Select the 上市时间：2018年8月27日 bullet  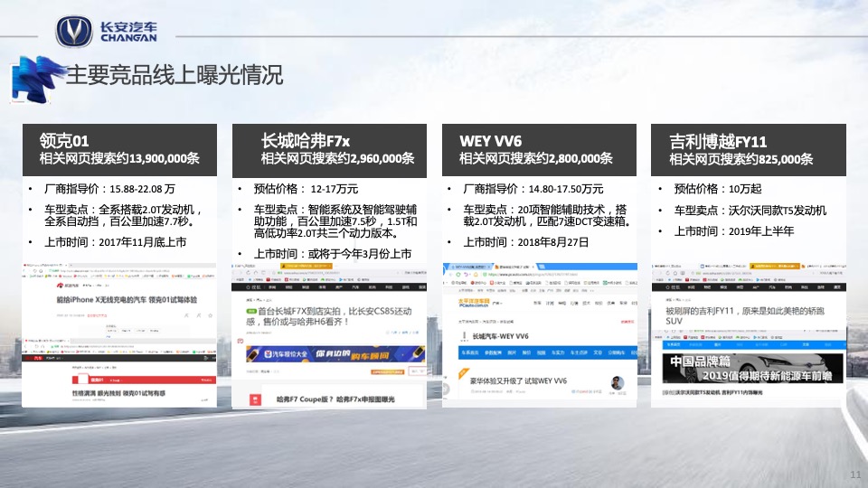click(x=526, y=242)
